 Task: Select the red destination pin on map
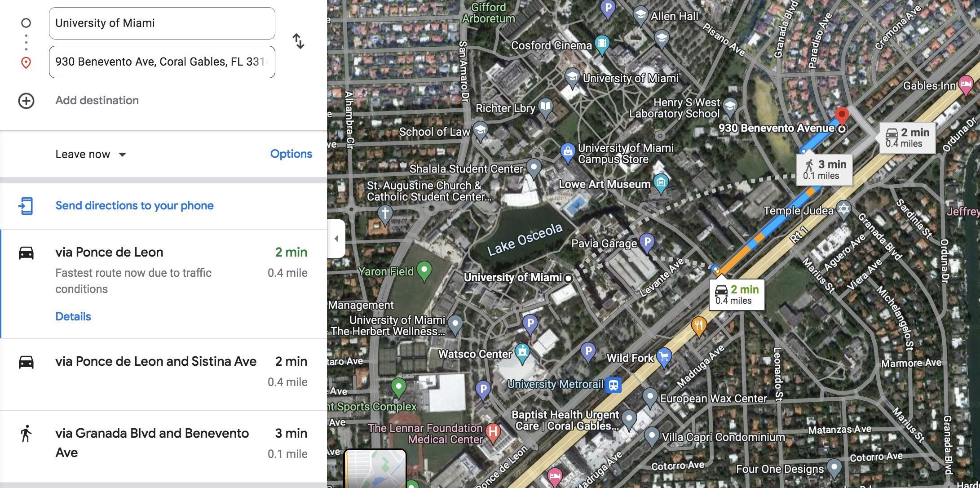pyautogui.click(x=842, y=116)
